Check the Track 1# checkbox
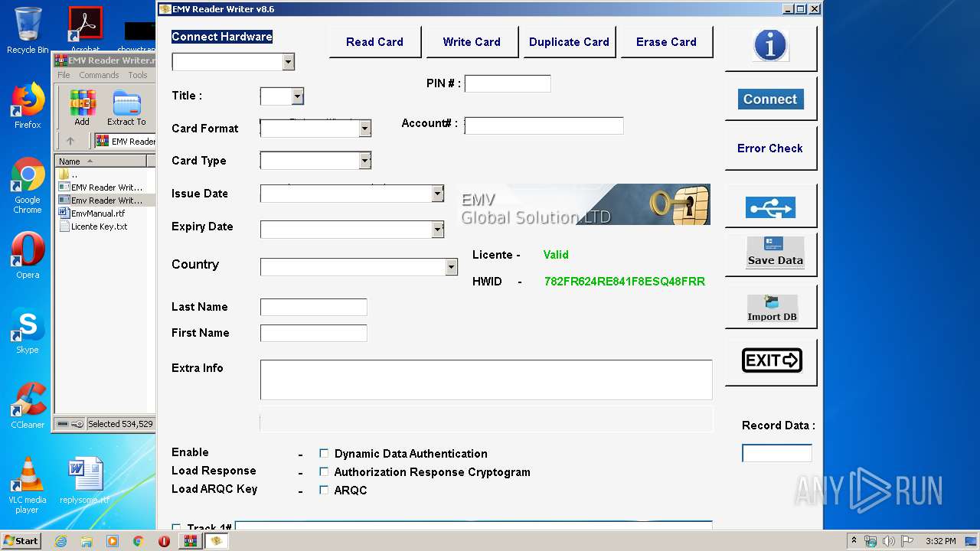The image size is (980, 551). (x=176, y=528)
